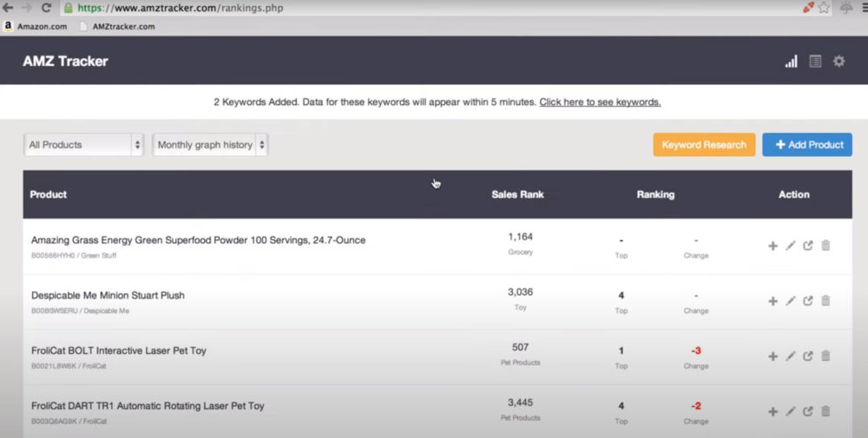The height and width of the screenshot is (438, 868).
Task: Click the Ranking column header
Action: click(655, 194)
